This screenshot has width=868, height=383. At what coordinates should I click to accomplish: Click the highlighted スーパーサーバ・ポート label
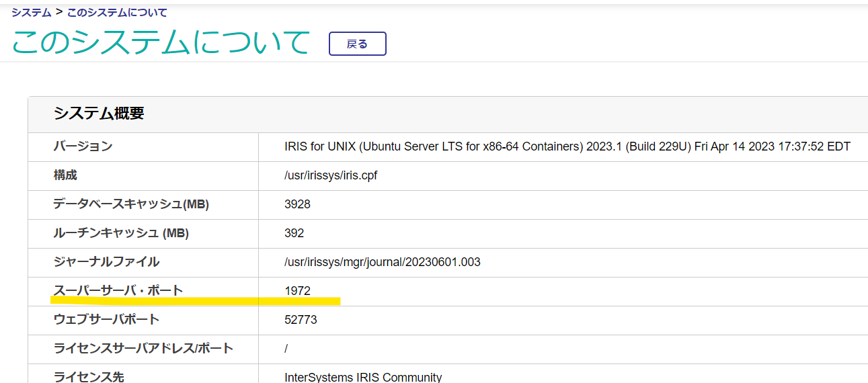118,291
